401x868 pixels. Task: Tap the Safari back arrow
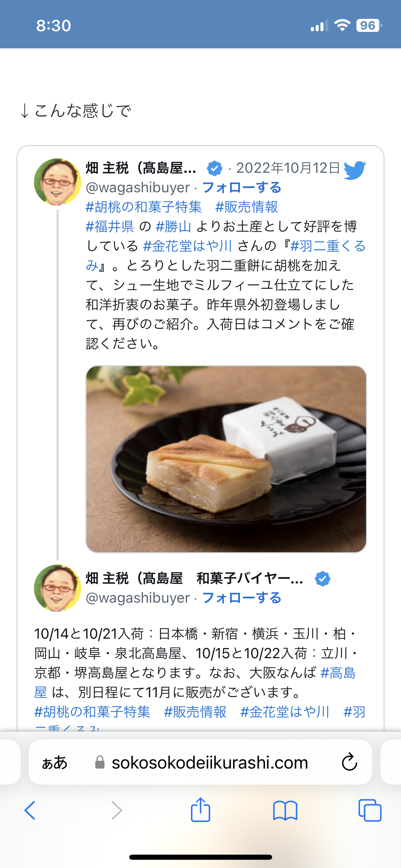point(30,810)
